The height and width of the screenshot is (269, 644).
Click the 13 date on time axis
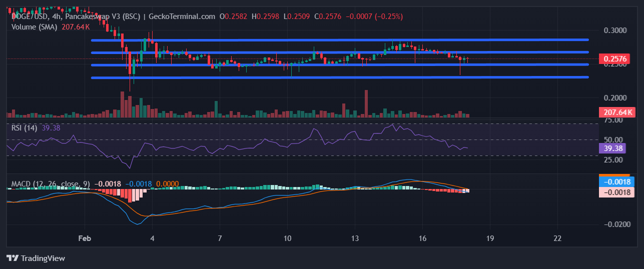[x=355, y=238]
